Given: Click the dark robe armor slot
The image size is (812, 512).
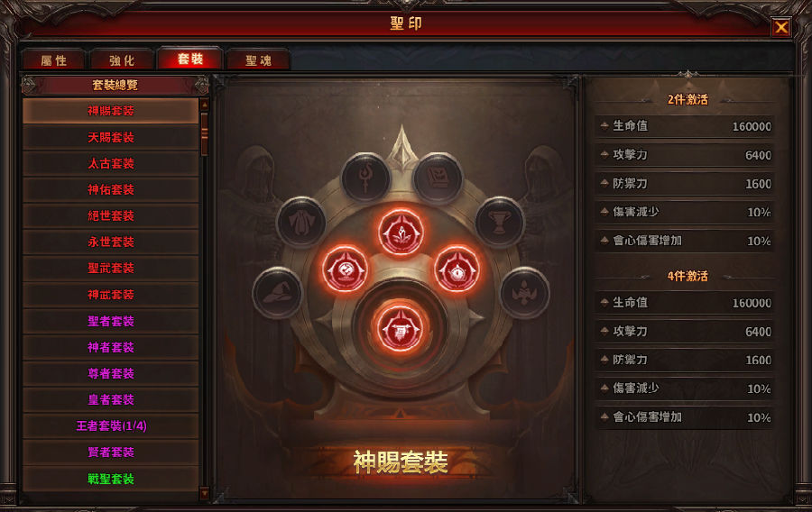Looking at the screenshot, I should [301, 223].
